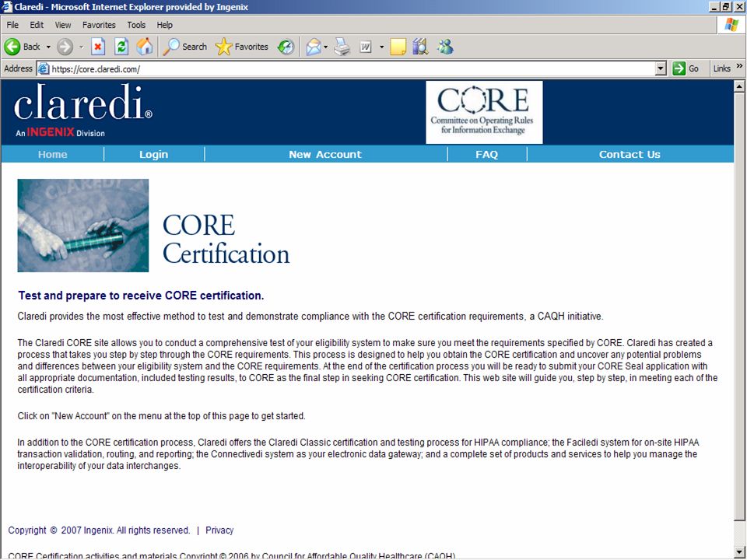The image size is (747, 560).
Task: Click the Windows flag logo
Action: click(x=731, y=25)
